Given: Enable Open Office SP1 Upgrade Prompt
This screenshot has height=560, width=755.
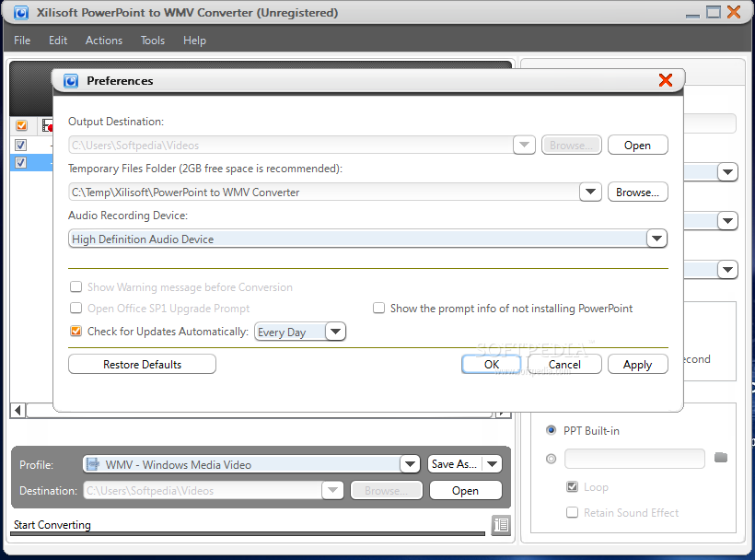Looking at the screenshot, I should [x=76, y=309].
